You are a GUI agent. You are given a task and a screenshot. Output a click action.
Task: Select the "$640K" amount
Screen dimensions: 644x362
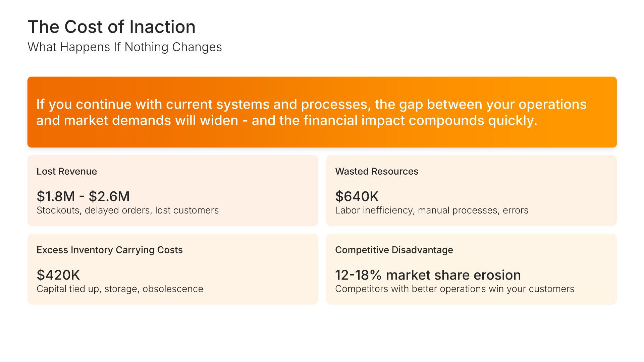point(357,196)
